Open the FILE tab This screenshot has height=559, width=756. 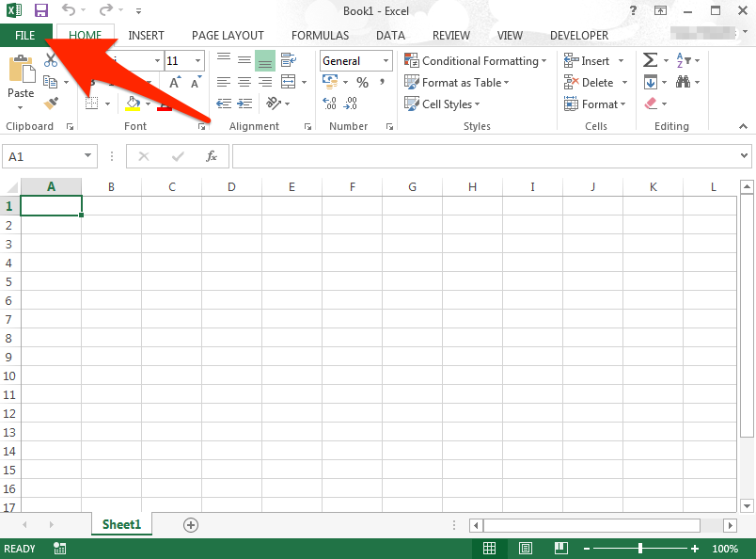(x=25, y=35)
